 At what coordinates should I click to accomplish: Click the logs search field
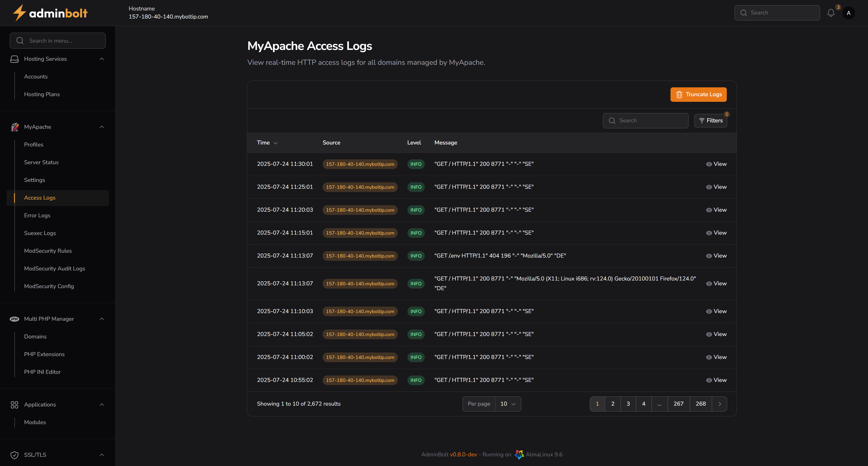tap(645, 120)
